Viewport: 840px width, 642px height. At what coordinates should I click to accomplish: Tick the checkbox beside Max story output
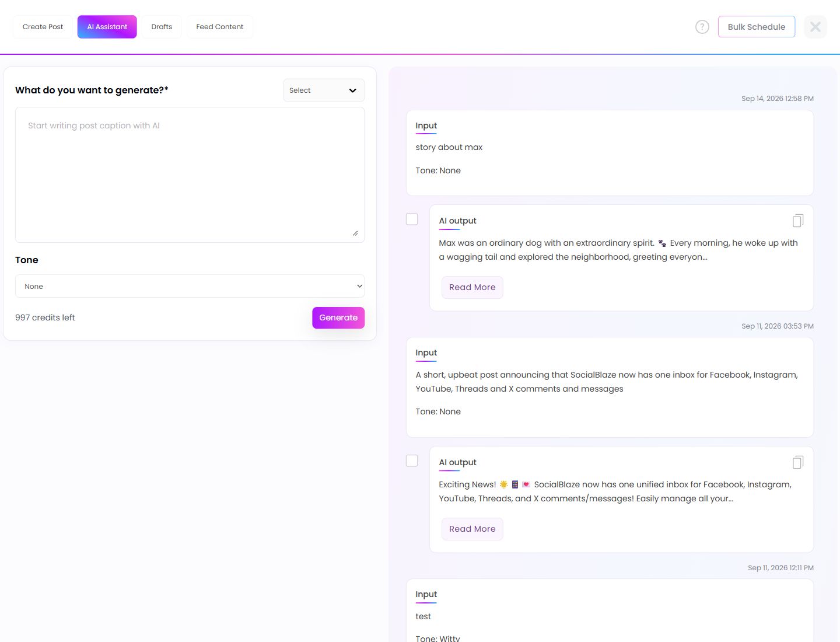tap(412, 219)
